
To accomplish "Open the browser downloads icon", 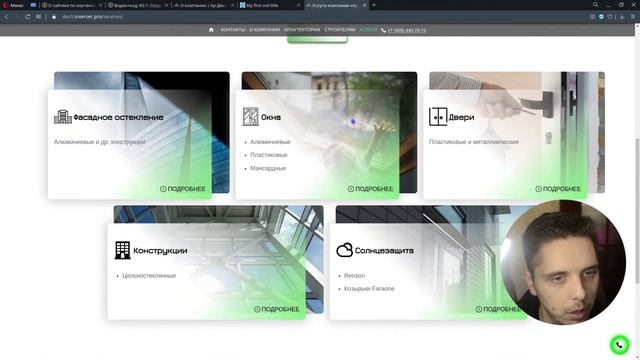I will click(x=622, y=17).
